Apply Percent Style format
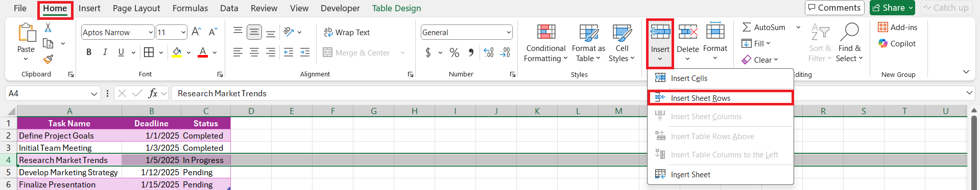980x190 pixels. tap(455, 52)
